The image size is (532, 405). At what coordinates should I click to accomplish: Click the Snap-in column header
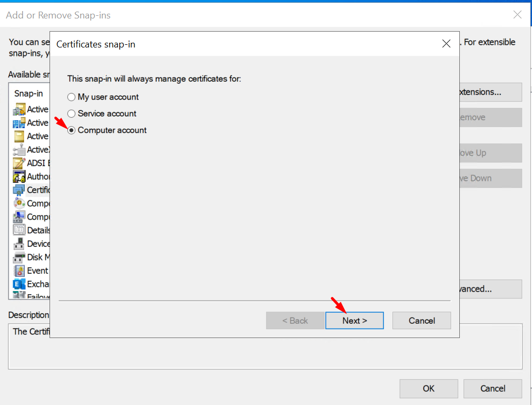pos(29,93)
